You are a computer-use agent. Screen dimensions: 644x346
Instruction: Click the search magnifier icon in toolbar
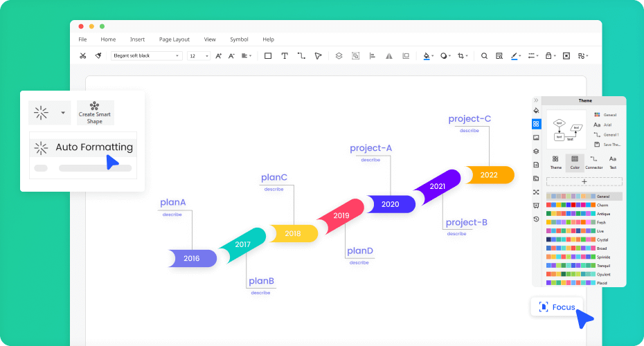[x=484, y=56]
